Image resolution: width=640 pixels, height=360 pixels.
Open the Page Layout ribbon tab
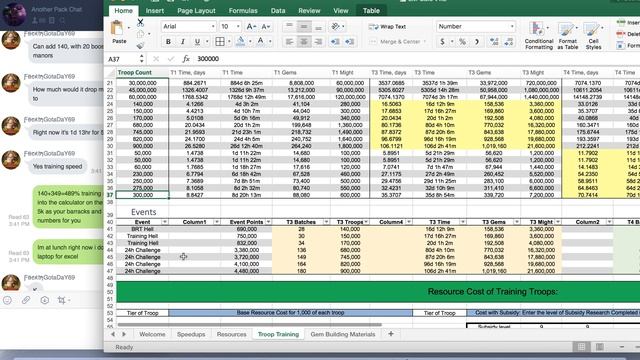[x=196, y=11]
